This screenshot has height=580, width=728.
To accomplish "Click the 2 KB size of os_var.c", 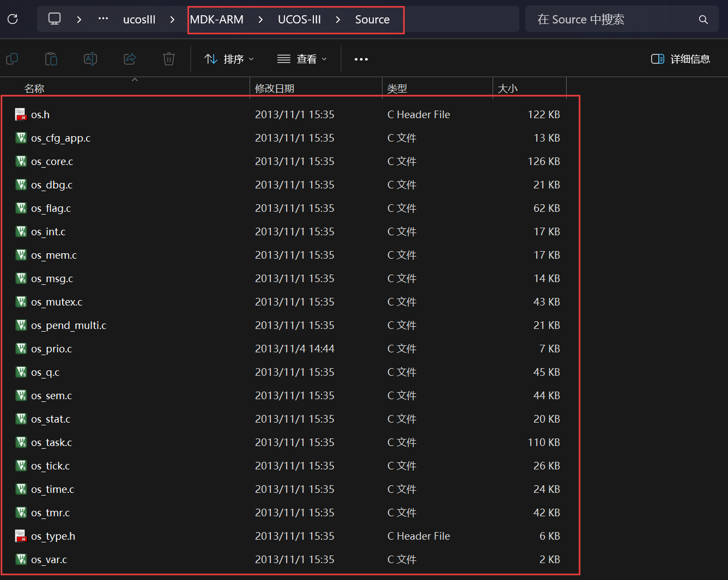I will point(550,559).
